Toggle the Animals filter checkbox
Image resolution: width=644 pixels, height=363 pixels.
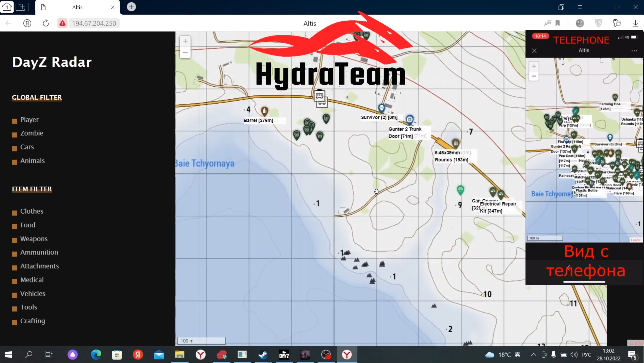[x=15, y=162]
